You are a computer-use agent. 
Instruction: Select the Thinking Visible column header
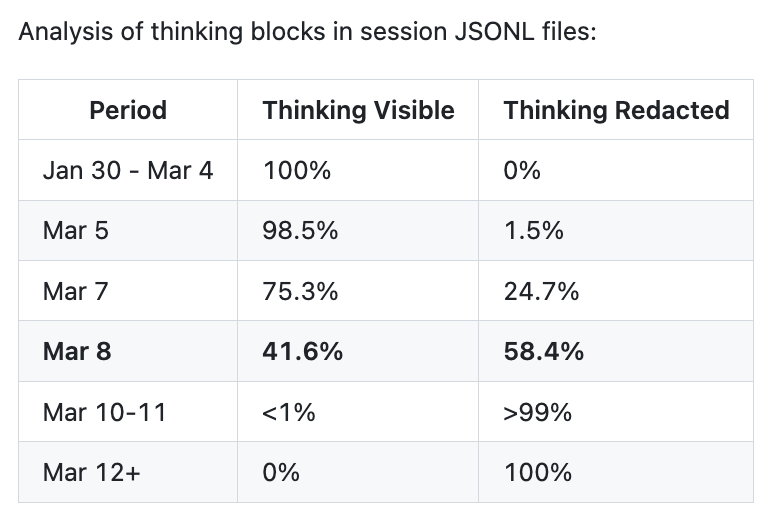coord(358,110)
